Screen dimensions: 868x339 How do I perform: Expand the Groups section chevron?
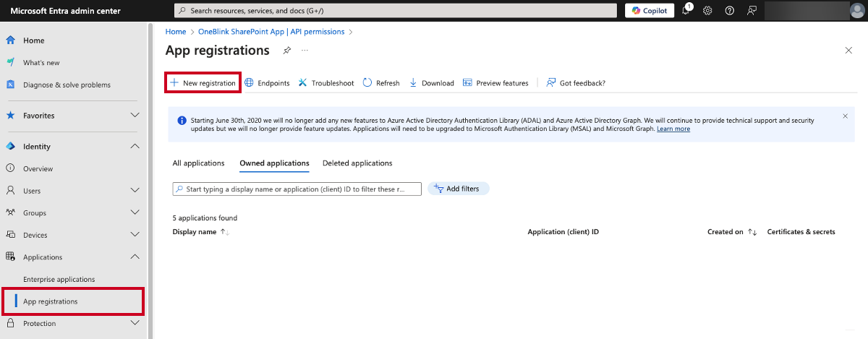click(135, 213)
